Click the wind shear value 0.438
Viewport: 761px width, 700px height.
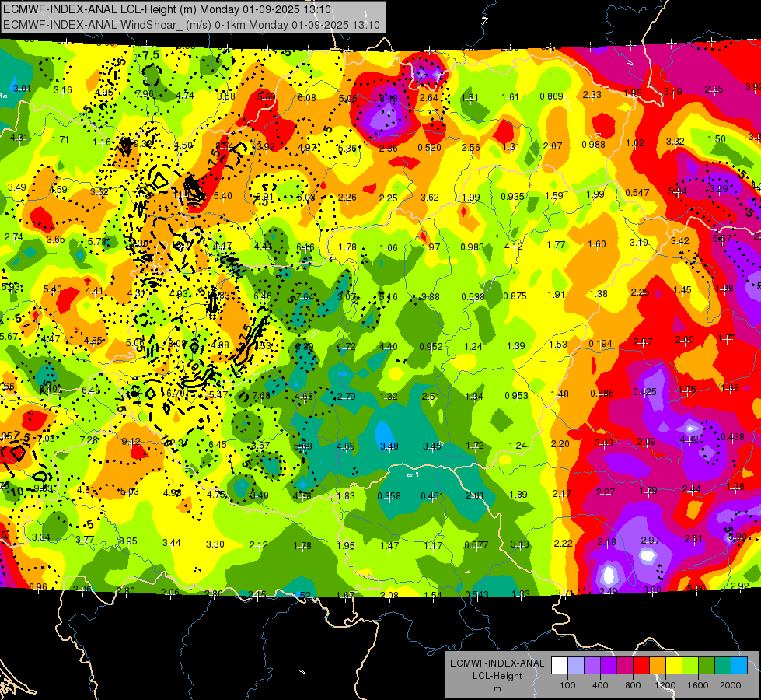pos(732,437)
